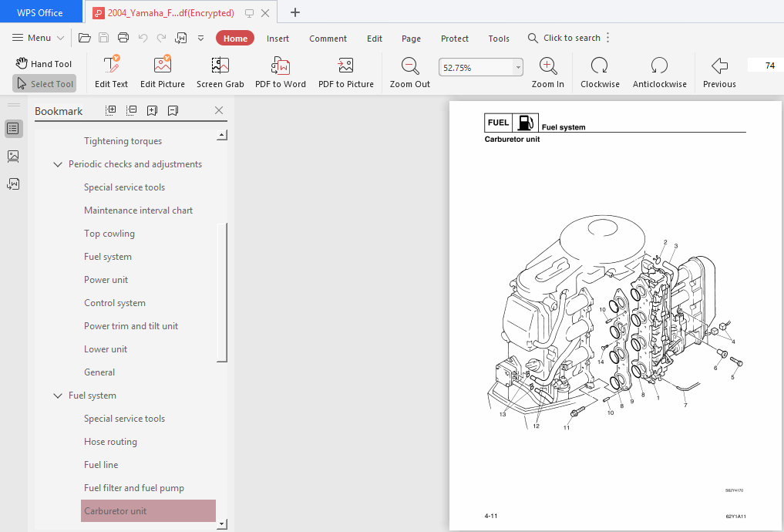Launch PDF to Picture conversion
This screenshot has width=784, height=532.
(x=346, y=72)
